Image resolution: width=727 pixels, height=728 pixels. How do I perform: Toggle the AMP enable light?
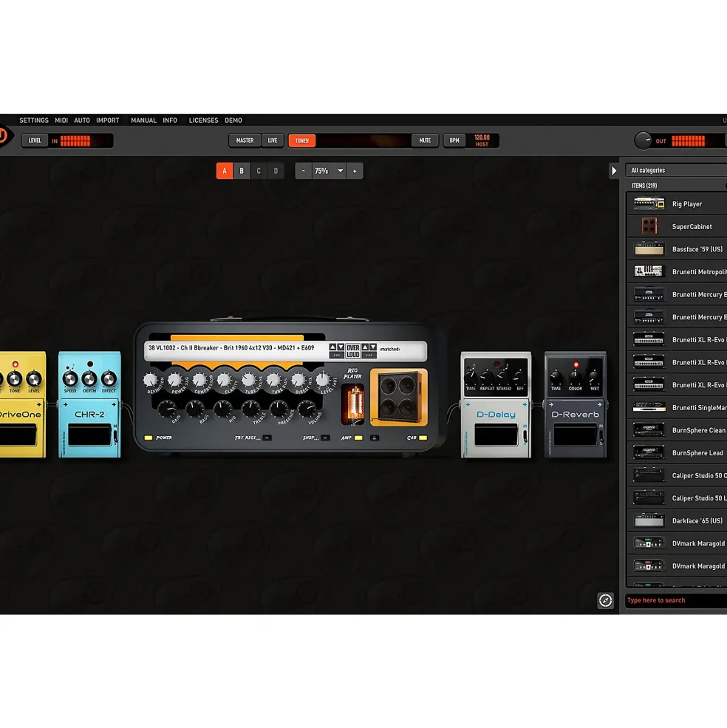point(358,438)
